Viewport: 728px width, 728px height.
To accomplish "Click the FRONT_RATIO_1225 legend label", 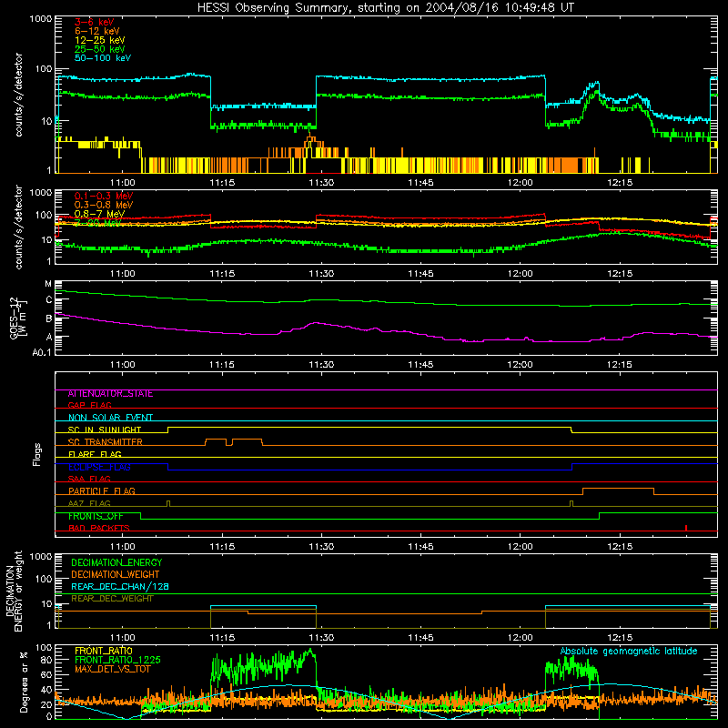I will click(117, 660).
